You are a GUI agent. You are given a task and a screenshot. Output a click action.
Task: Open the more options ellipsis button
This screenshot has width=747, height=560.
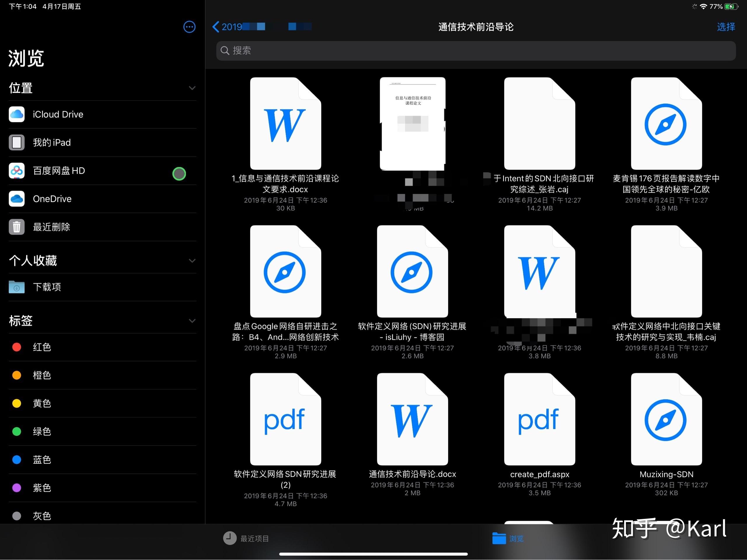click(189, 27)
